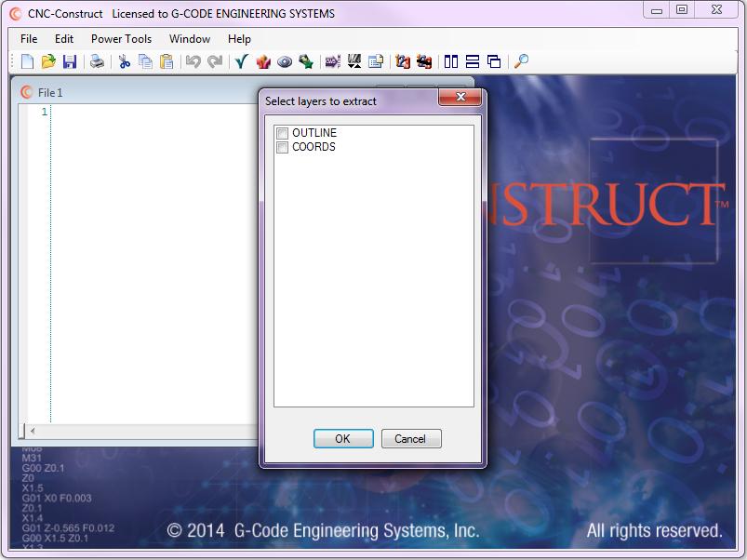Viewport: 747px width, 560px height.
Task: Click the editor horizontal scrollbar left arrow
Action: (33, 431)
